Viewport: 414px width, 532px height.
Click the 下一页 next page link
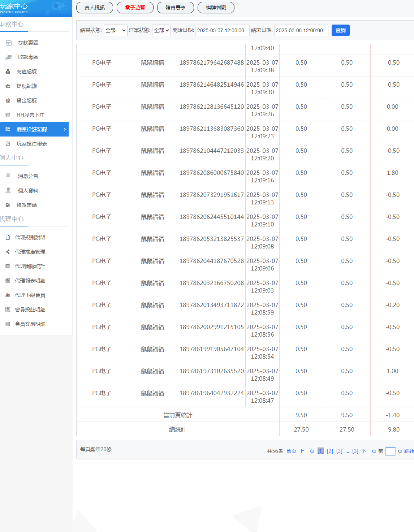pyautogui.click(x=369, y=451)
